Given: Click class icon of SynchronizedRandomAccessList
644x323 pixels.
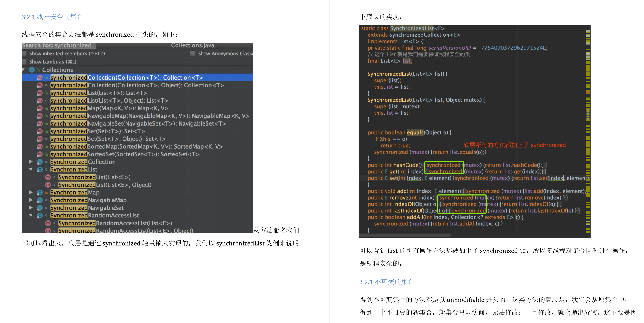Looking at the screenshot, I should [40, 215].
